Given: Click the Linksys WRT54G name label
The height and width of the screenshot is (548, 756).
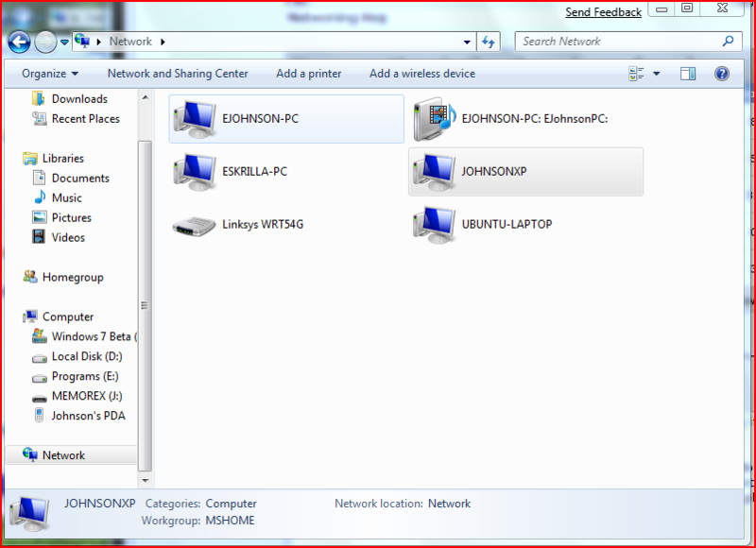Looking at the screenshot, I should 263,224.
